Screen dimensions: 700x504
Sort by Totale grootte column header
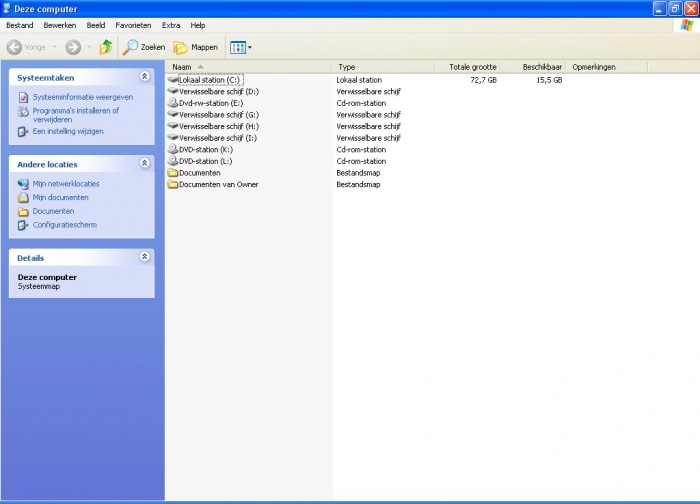[x=467, y=67]
